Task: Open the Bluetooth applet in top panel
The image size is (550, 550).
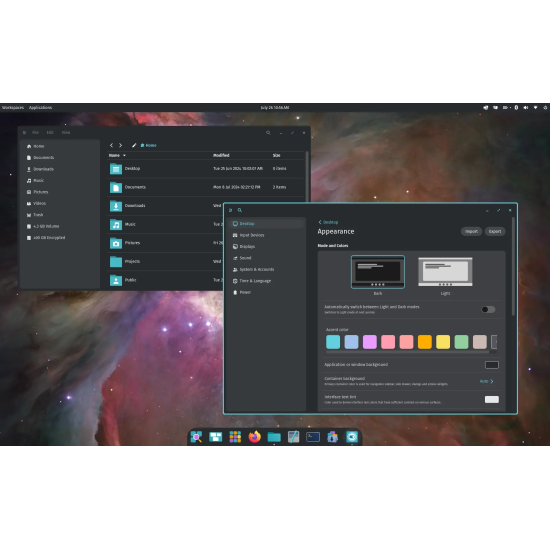Action: [516, 108]
